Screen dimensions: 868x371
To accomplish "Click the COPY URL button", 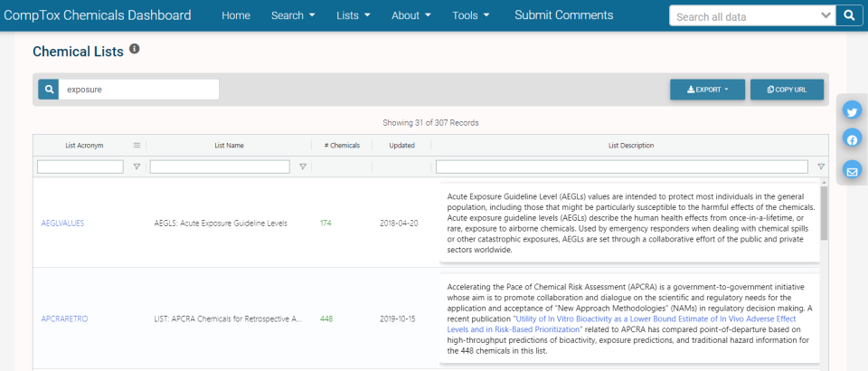I will (788, 90).
